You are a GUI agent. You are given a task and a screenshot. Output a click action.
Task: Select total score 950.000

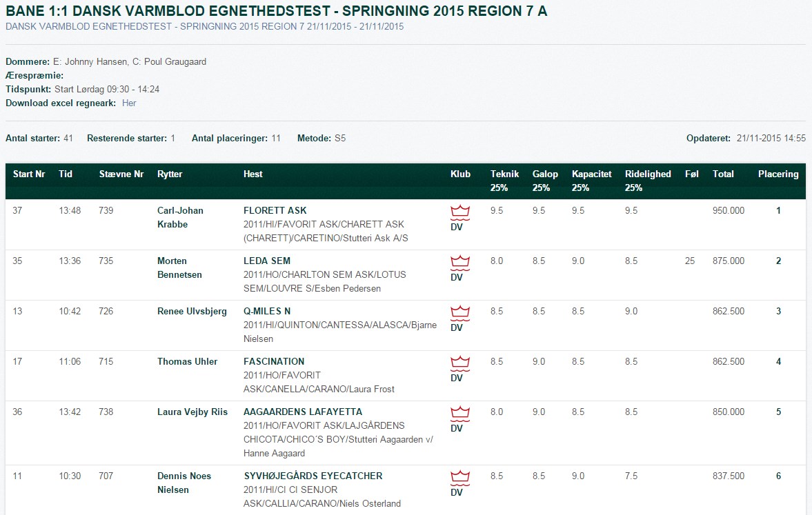728,211
